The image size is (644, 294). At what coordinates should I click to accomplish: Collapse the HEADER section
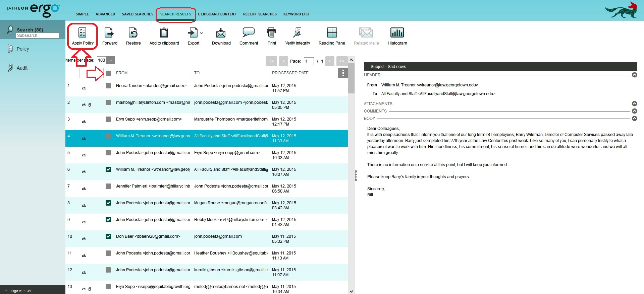coord(634,75)
